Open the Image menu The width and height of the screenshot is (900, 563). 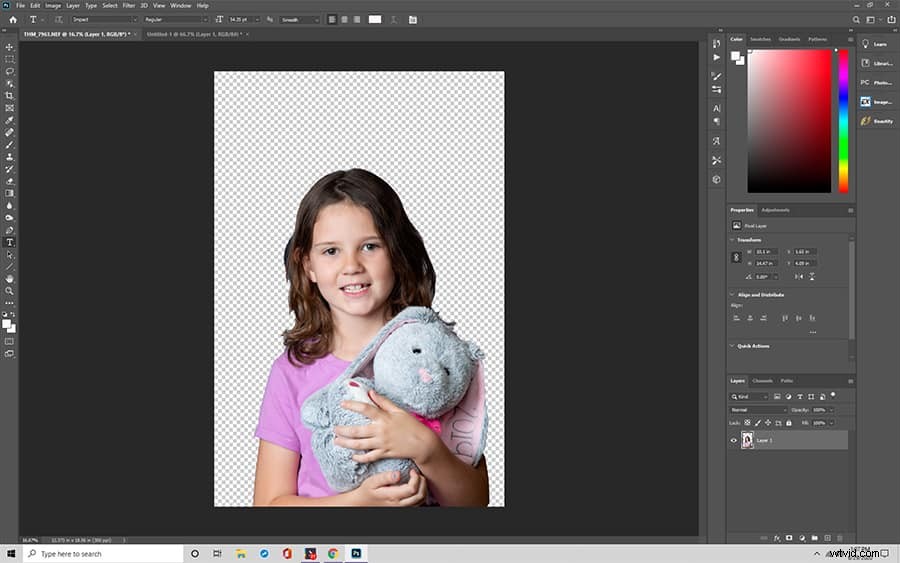click(53, 5)
